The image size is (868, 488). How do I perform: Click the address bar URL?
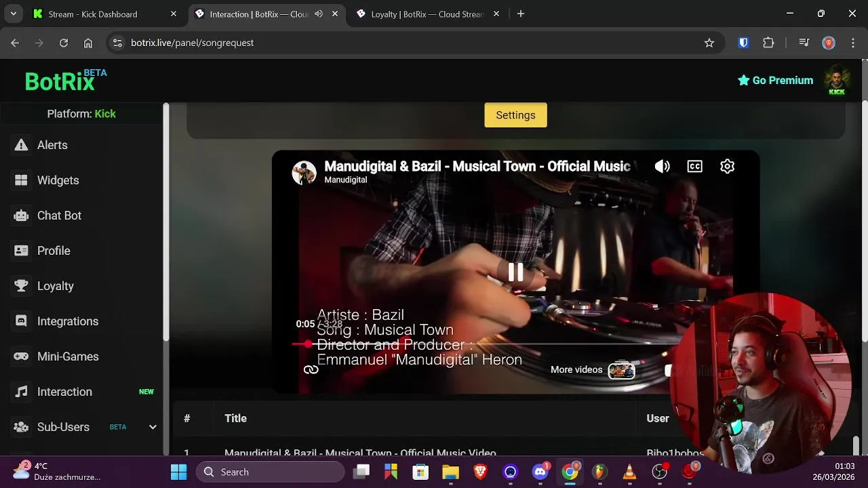tap(192, 43)
